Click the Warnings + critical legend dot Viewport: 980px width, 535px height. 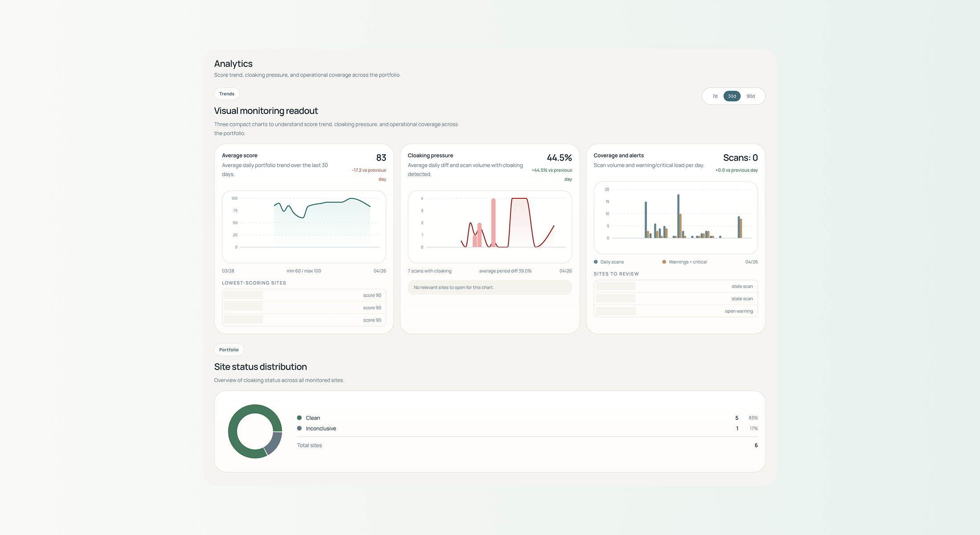click(x=664, y=262)
